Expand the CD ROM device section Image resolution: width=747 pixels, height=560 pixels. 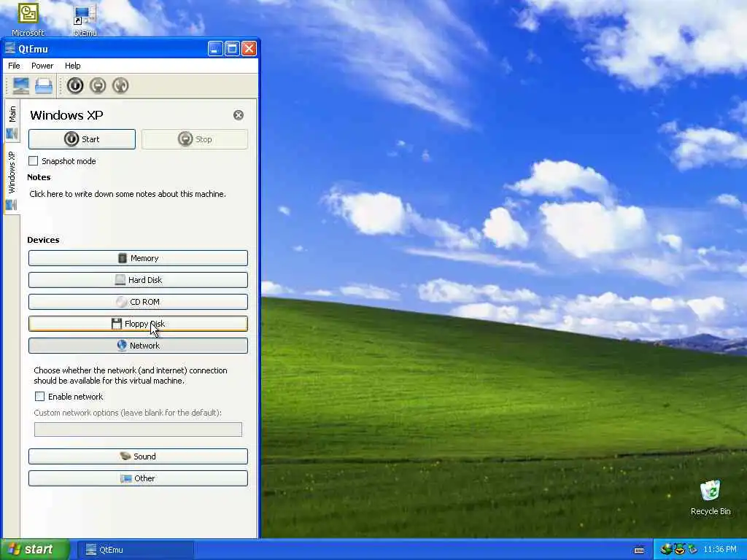tap(138, 302)
